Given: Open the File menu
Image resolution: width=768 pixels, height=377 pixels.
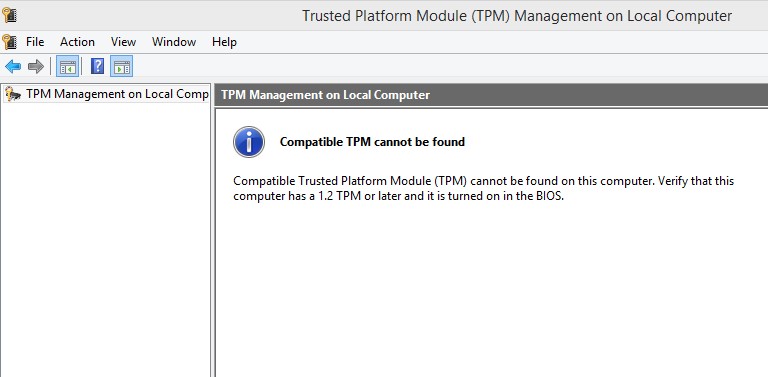Looking at the screenshot, I should click(35, 42).
